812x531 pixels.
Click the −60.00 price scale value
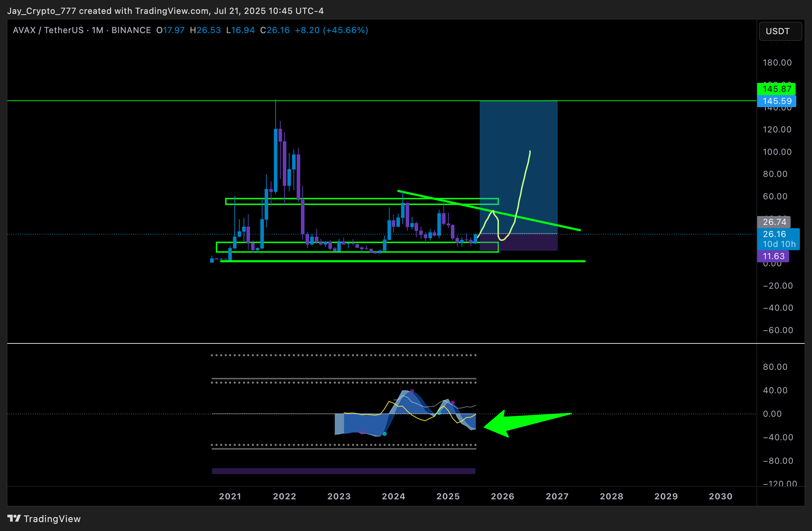[x=778, y=330]
